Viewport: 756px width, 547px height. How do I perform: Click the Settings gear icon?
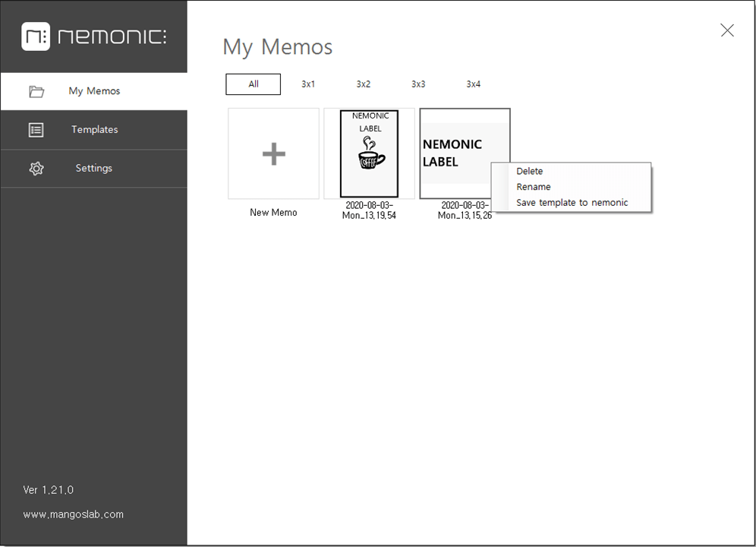pyautogui.click(x=36, y=169)
